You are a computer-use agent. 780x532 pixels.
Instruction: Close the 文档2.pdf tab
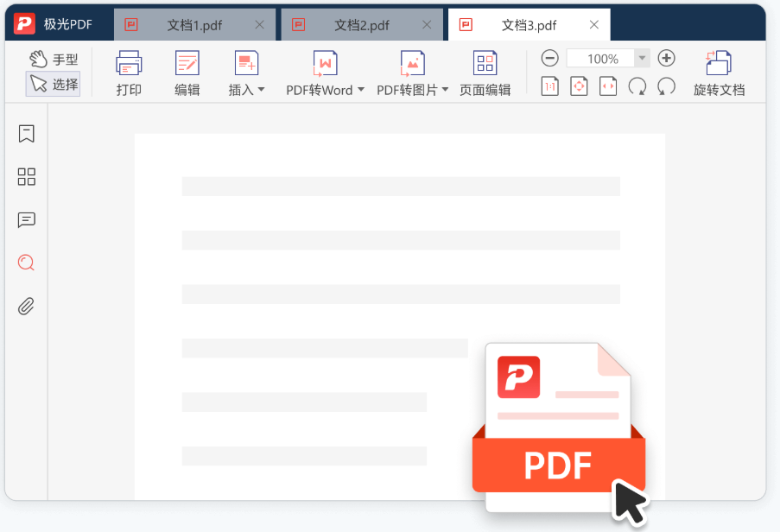pyautogui.click(x=427, y=25)
